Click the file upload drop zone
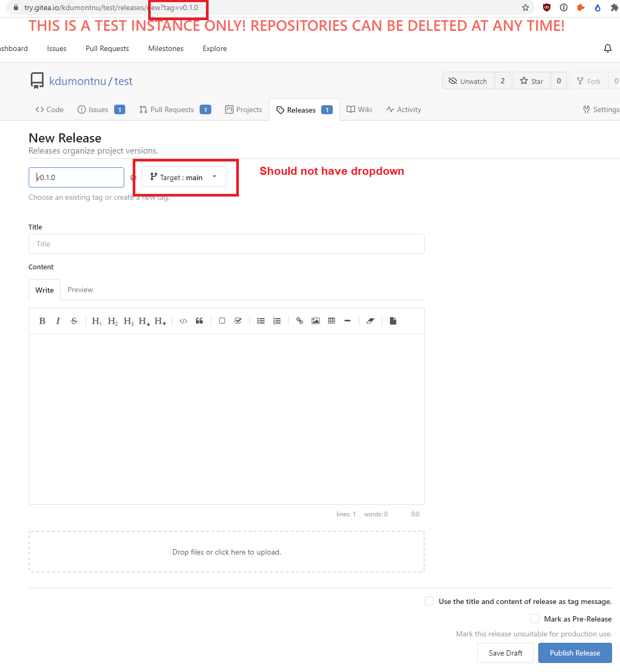 (x=227, y=552)
